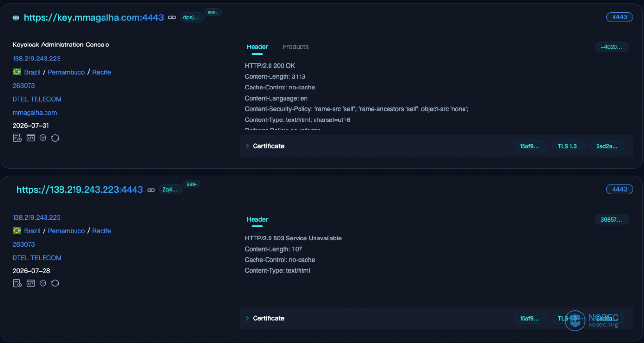The height and width of the screenshot is (343, 644).
Task: Select Header tab in 503 result
Action: tap(257, 219)
